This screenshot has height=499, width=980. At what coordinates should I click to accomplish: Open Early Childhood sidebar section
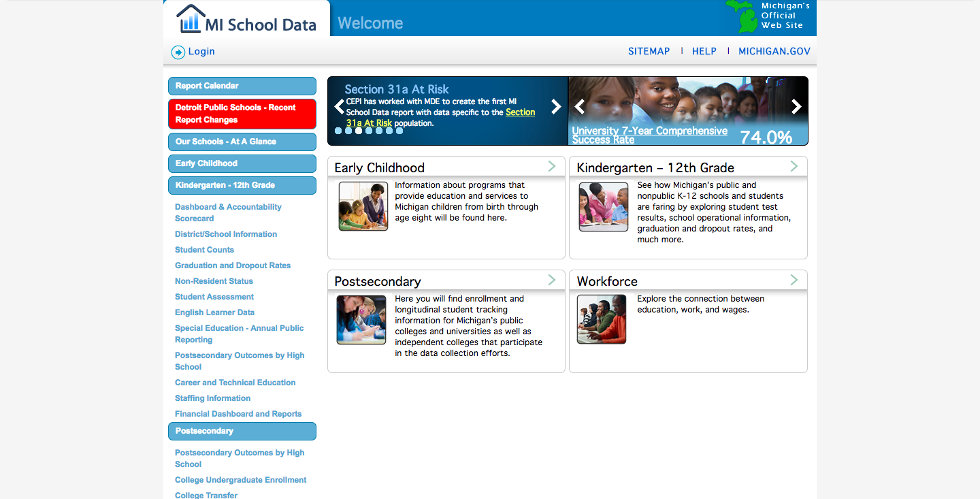click(242, 163)
